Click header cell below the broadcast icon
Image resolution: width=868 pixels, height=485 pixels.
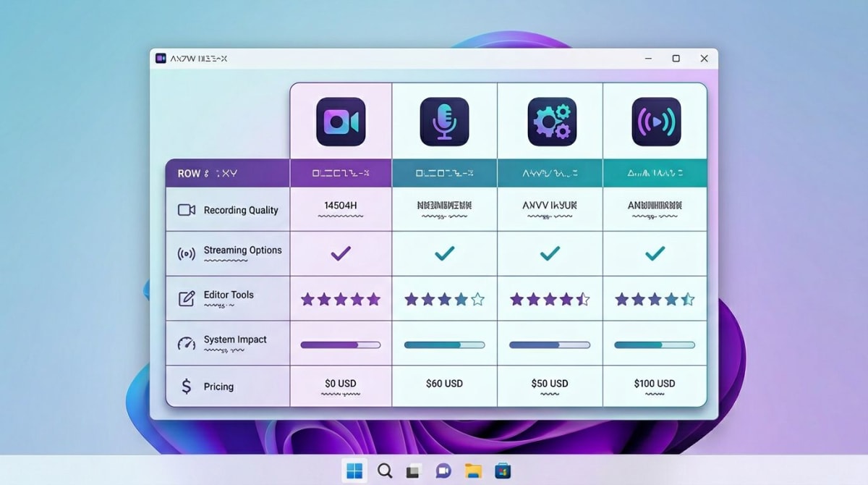coord(655,174)
